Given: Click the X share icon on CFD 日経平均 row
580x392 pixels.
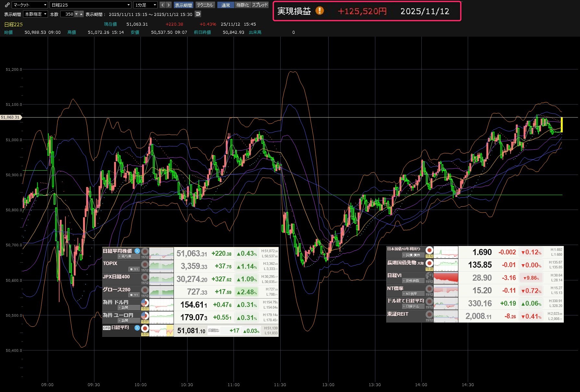Looking at the screenshot, I should (x=137, y=328).
